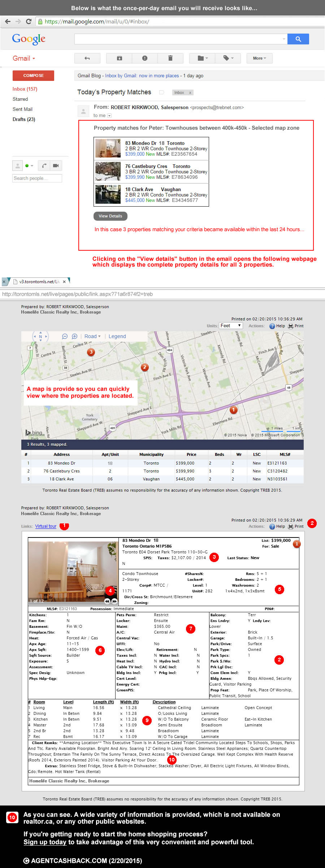Toggle the importance marker beside the subject
This screenshot has height=868, width=325.
[162, 92]
